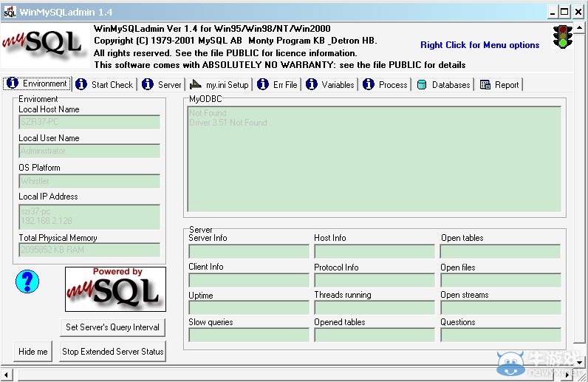This screenshot has height=382, width=588.
Task: Click Set Server's Query Interval button
Action: (x=112, y=327)
